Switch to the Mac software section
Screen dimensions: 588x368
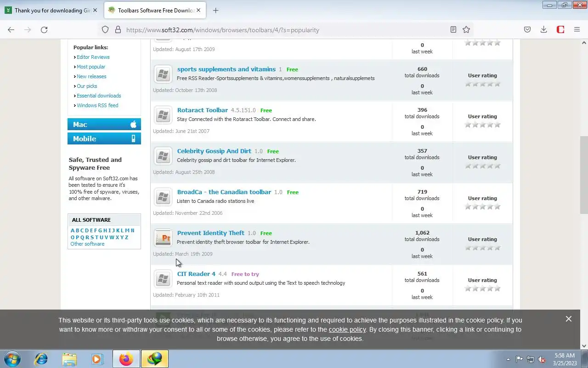click(104, 124)
